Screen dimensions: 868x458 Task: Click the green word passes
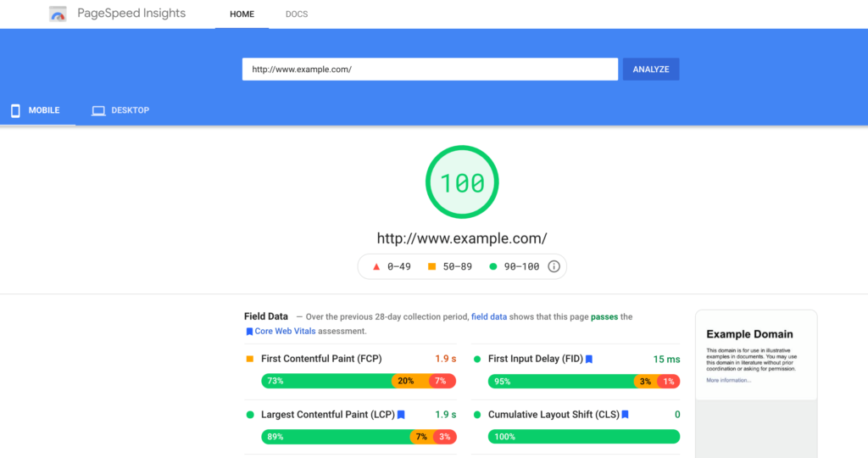(x=604, y=316)
